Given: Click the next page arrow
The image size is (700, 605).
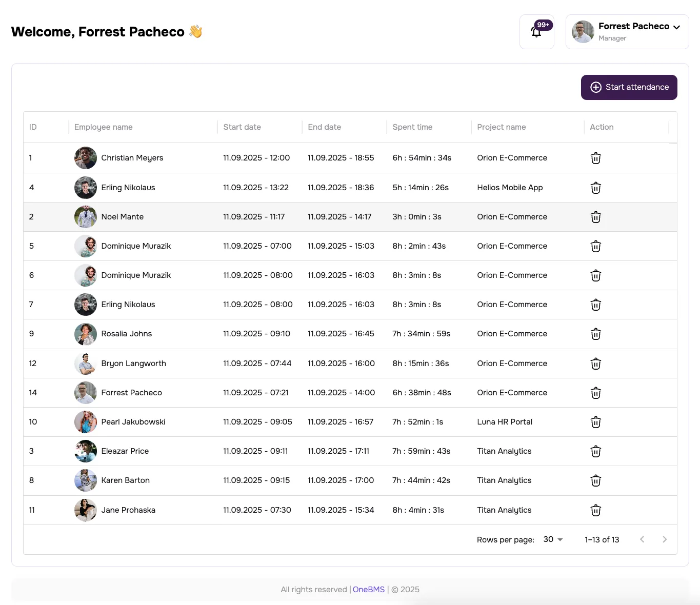Looking at the screenshot, I should pyautogui.click(x=665, y=539).
